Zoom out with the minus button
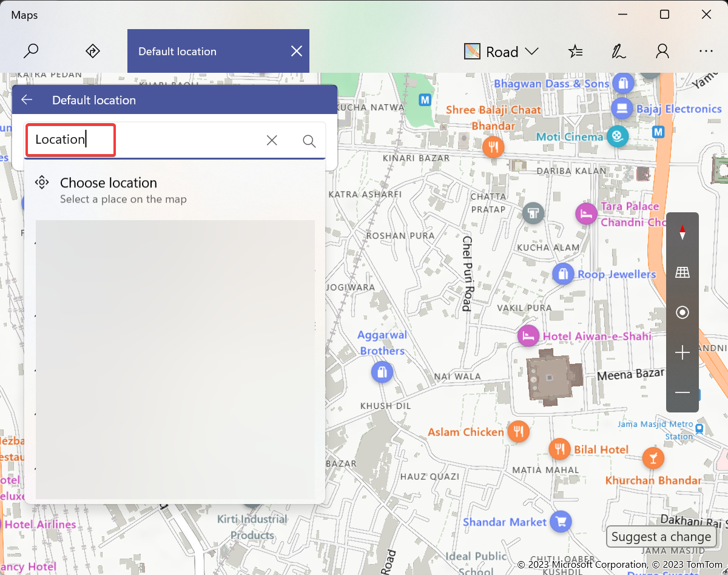Viewport: 728px width, 575px height. click(x=682, y=392)
